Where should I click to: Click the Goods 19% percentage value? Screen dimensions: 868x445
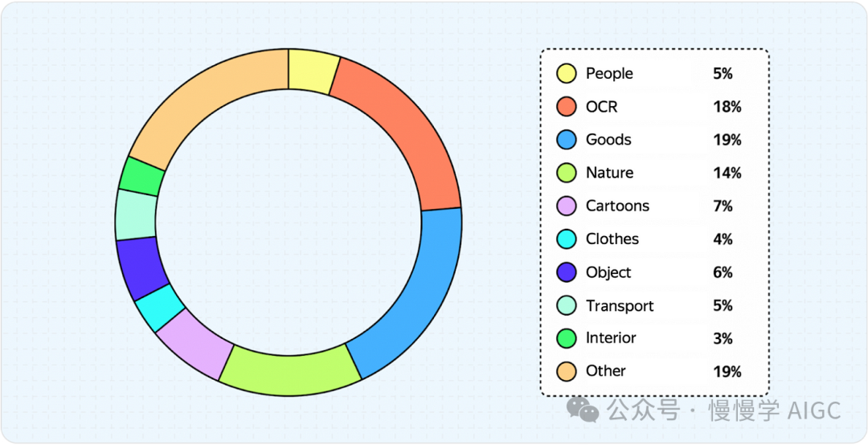727,140
